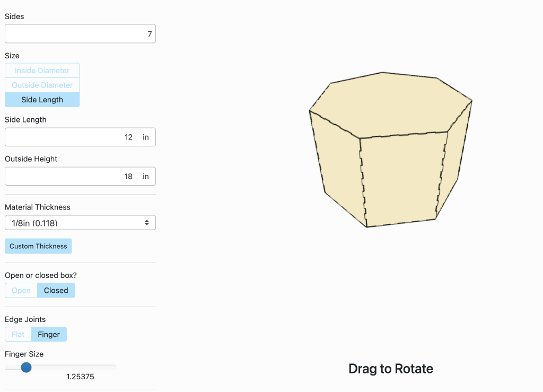Switch the box type to Open
This screenshot has width=543, height=392.
pyautogui.click(x=21, y=290)
